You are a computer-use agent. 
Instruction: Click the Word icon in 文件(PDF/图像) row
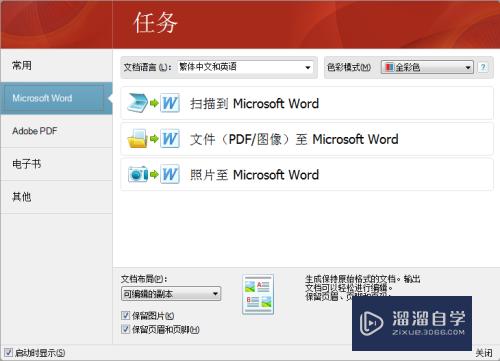click(x=170, y=139)
